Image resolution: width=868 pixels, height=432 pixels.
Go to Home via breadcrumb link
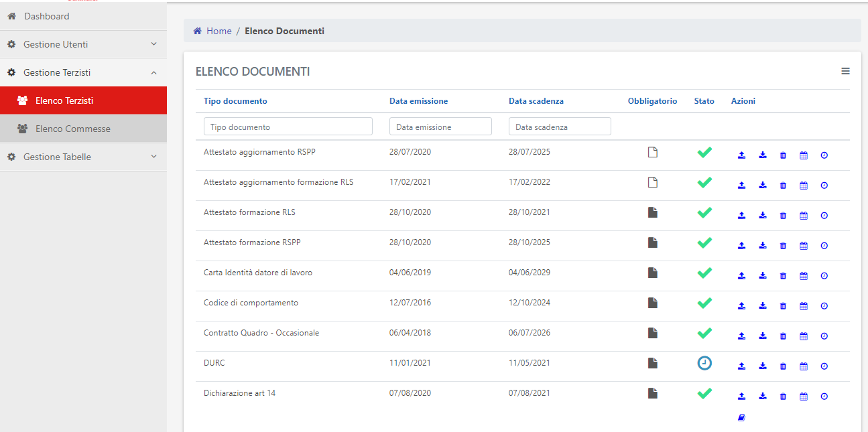219,31
